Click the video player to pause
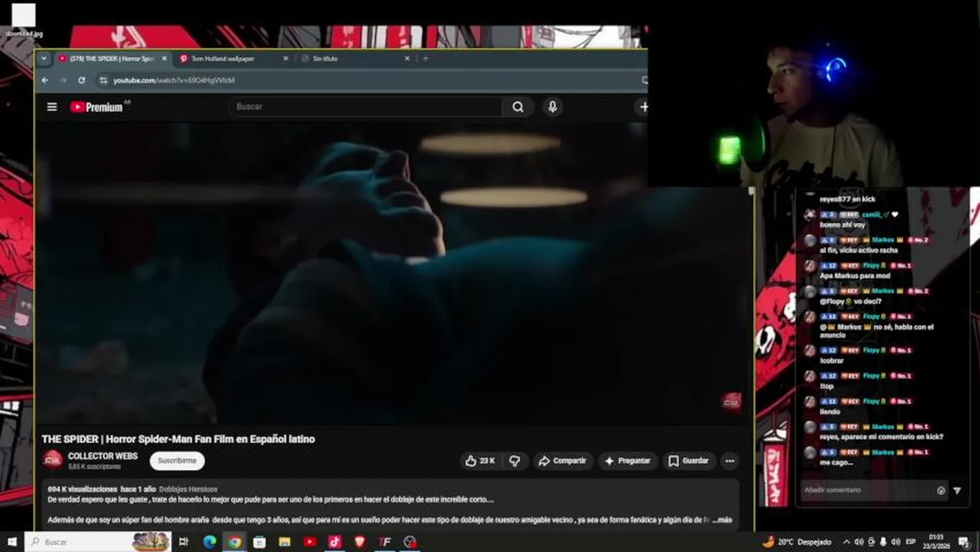This screenshot has width=980, height=552. point(393,272)
